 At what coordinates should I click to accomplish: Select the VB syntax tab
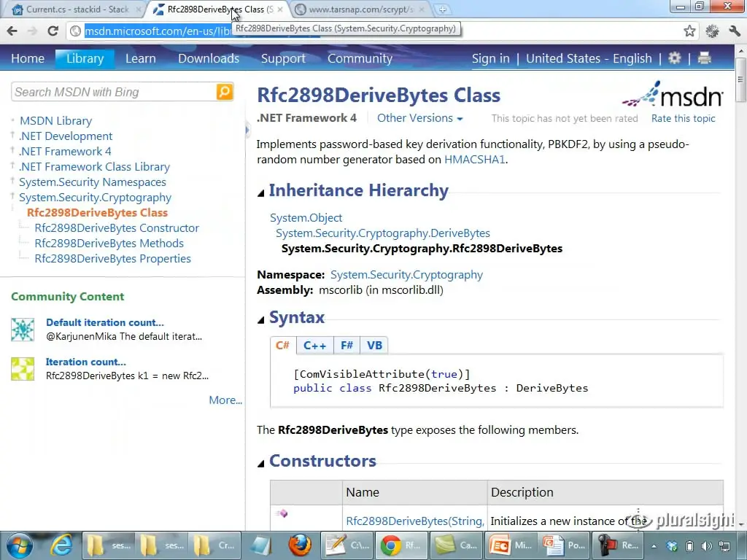click(x=374, y=345)
